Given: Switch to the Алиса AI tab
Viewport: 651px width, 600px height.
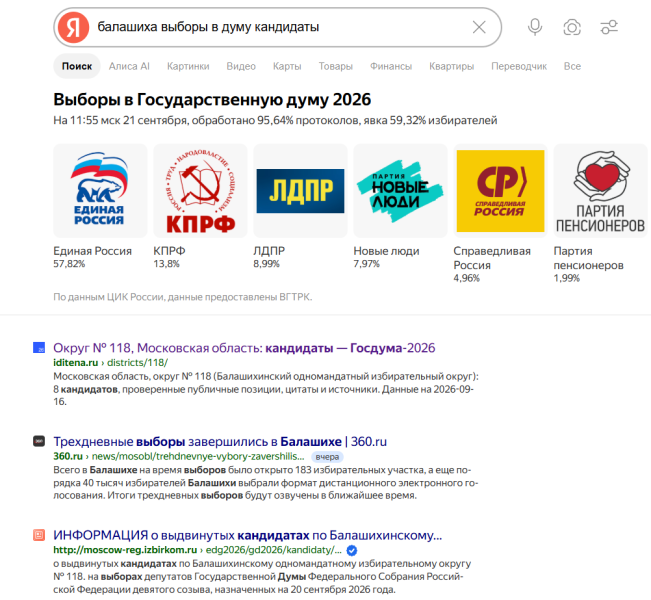Looking at the screenshot, I should pos(129,66).
